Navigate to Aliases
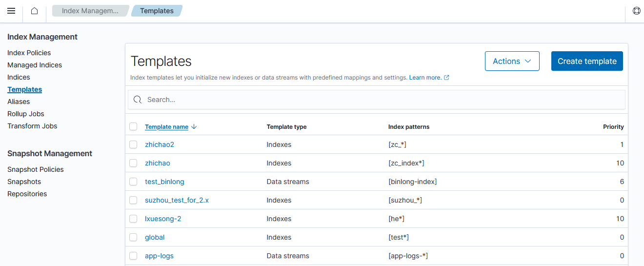 [x=19, y=102]
